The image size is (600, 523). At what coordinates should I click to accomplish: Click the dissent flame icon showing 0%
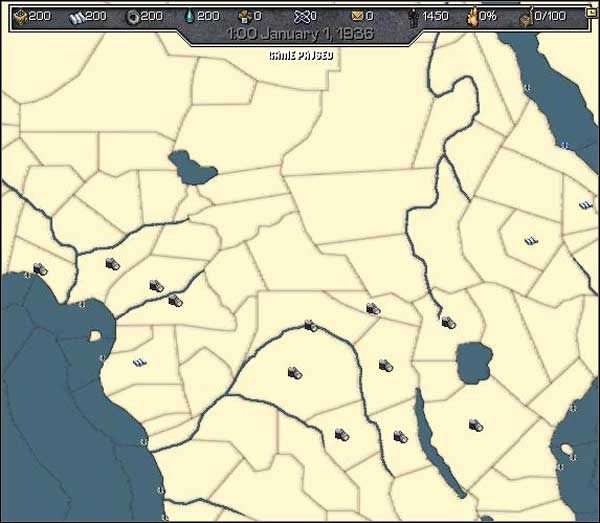pos(471,16)
